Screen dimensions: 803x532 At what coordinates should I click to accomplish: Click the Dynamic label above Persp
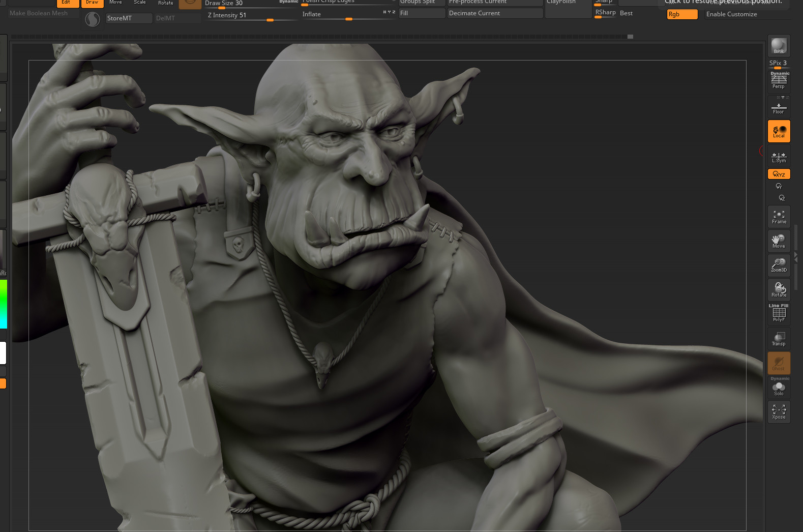pos(780,73)
